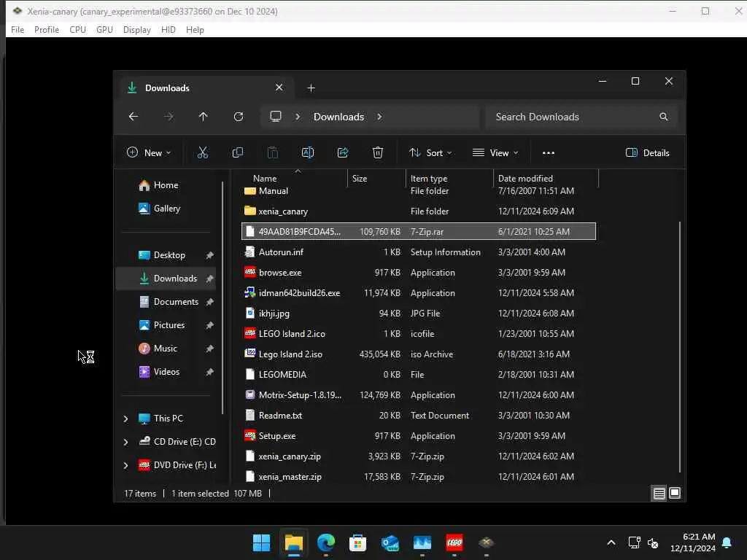Screen dimensions: 747x560
Task: Go up one folder with up arrow
Action: point(203,117)
